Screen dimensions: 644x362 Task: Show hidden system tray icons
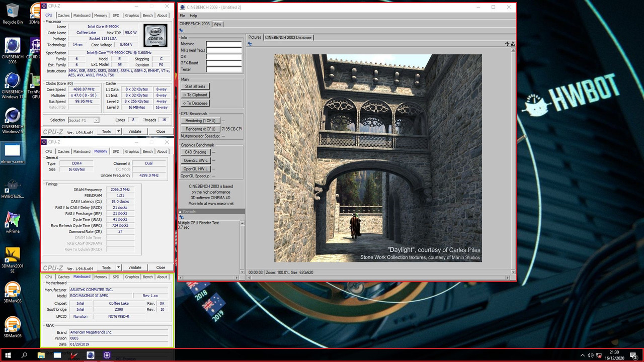tap(582, 355)
